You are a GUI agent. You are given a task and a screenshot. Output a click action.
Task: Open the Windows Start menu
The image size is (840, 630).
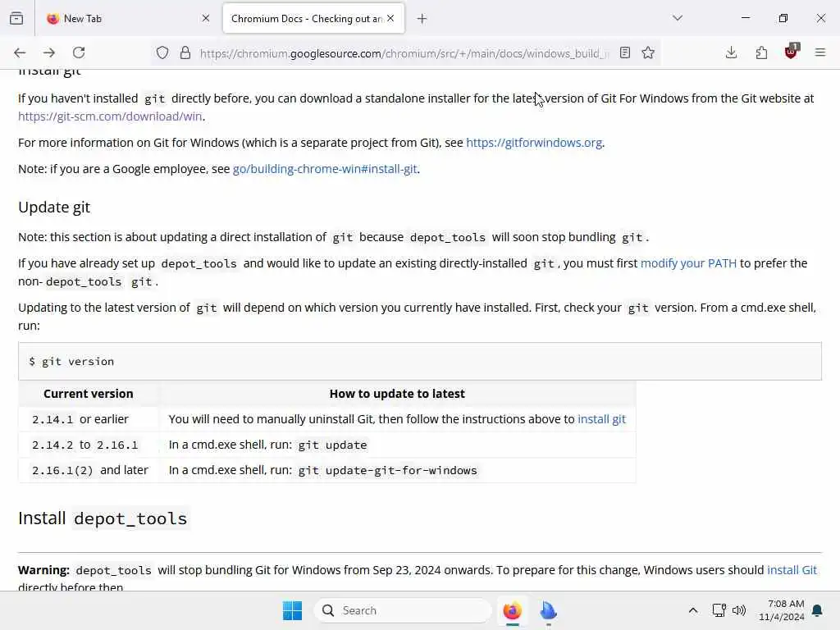pos(293,610)
